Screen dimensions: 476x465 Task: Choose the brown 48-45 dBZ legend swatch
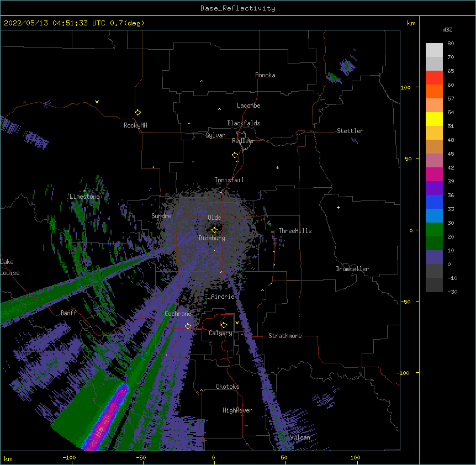[434, 146]
